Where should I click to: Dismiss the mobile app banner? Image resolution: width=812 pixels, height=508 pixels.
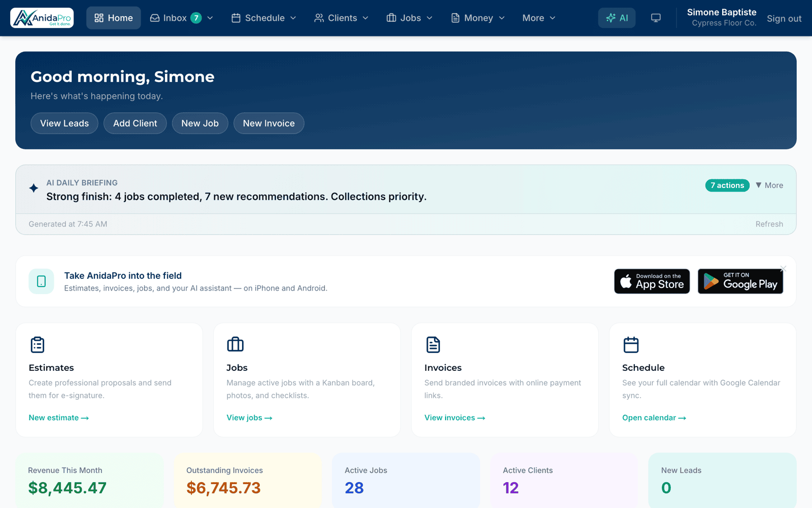point(784,268)
